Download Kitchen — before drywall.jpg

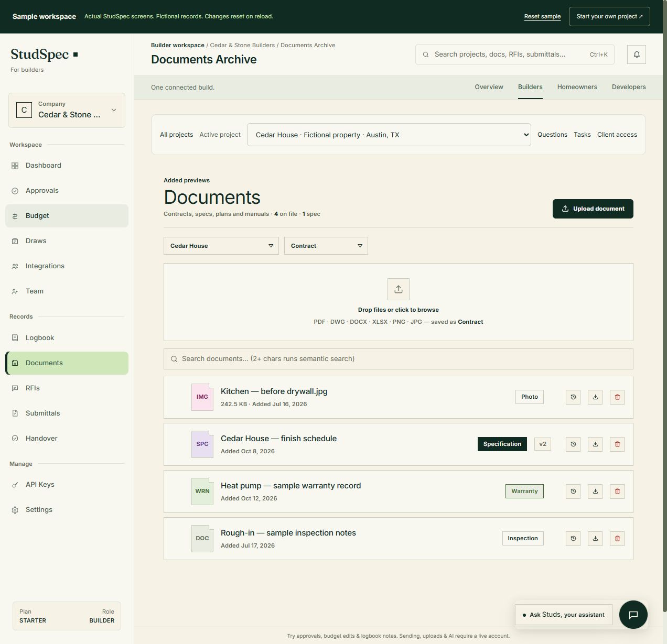point(595,397)
